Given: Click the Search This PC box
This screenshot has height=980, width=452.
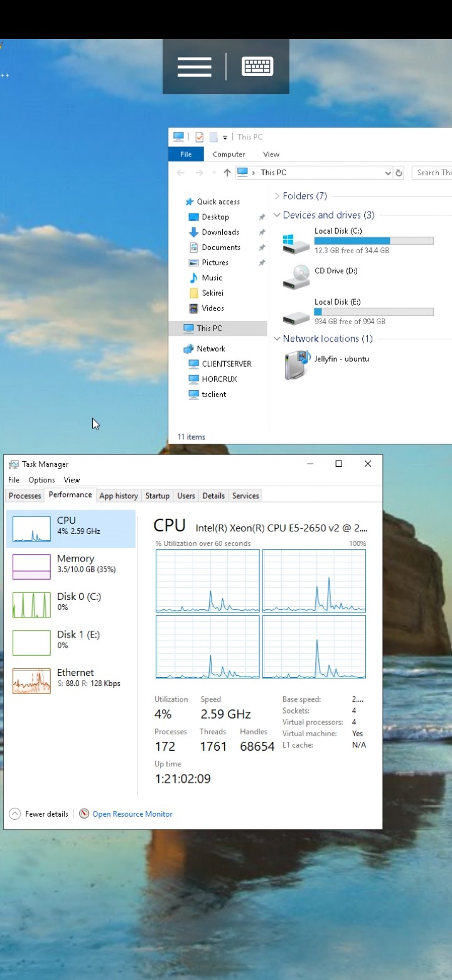Looking at the screenshot, I should [x=432, y=173].
